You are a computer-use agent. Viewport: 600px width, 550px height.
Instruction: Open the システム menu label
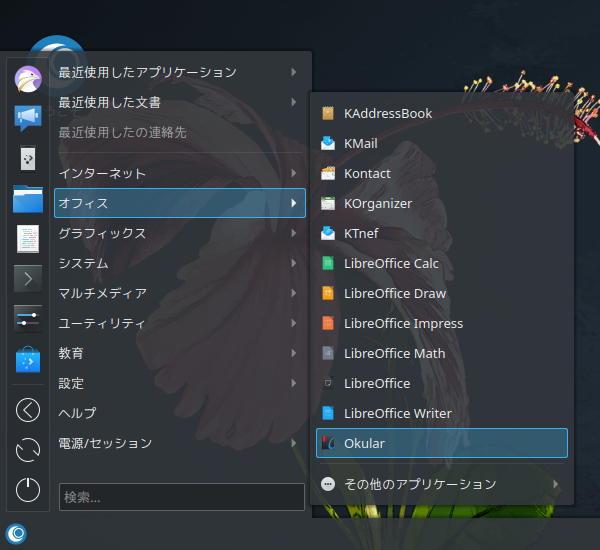pos(84,263)
